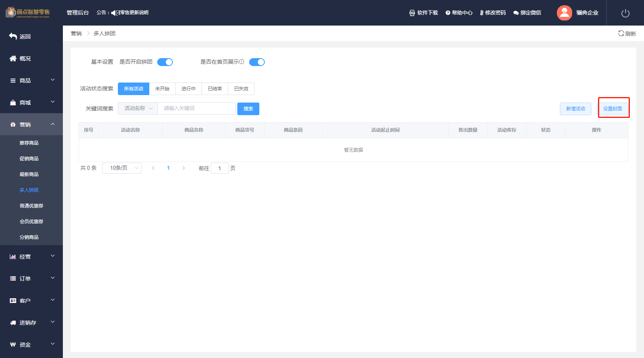Click the 修改密码 key icon
644x358 pixels.
coord(482,13)
